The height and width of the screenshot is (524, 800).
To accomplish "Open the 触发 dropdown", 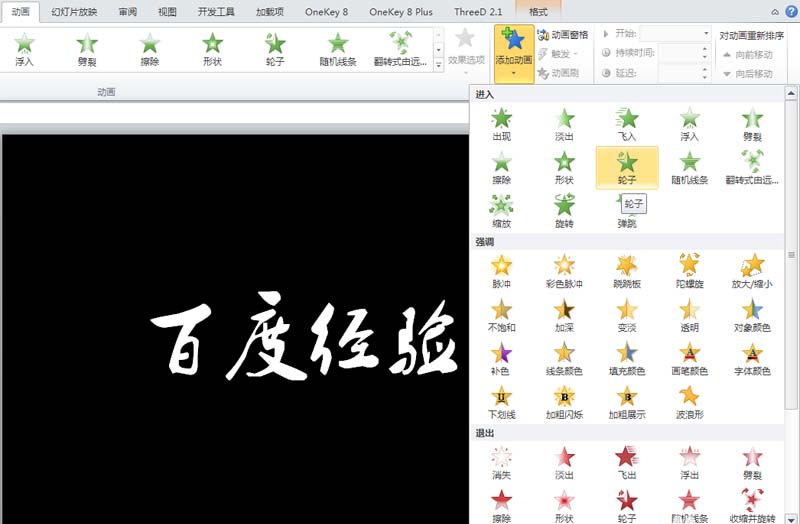I will click(558, 53).
